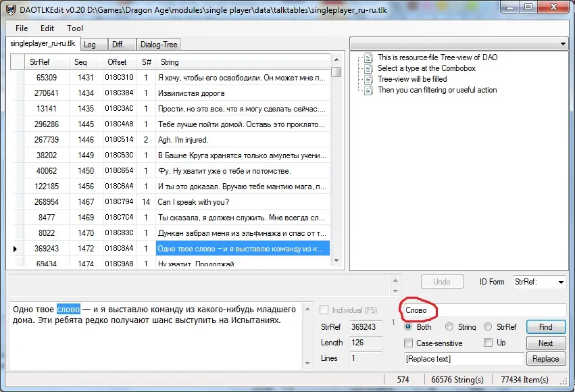
Task: Click document icon beside 'Tree-view will be filled'
Action: click(x=368, y=79)
